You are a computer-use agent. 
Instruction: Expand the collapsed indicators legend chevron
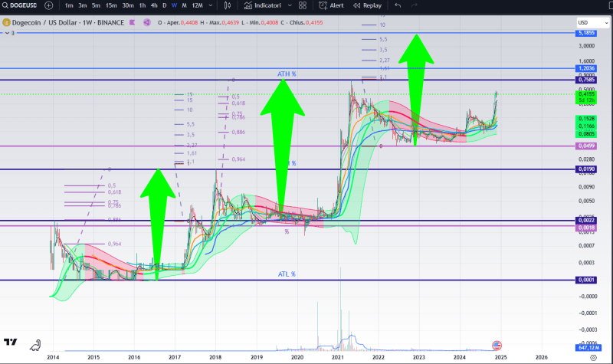(5, 34)
